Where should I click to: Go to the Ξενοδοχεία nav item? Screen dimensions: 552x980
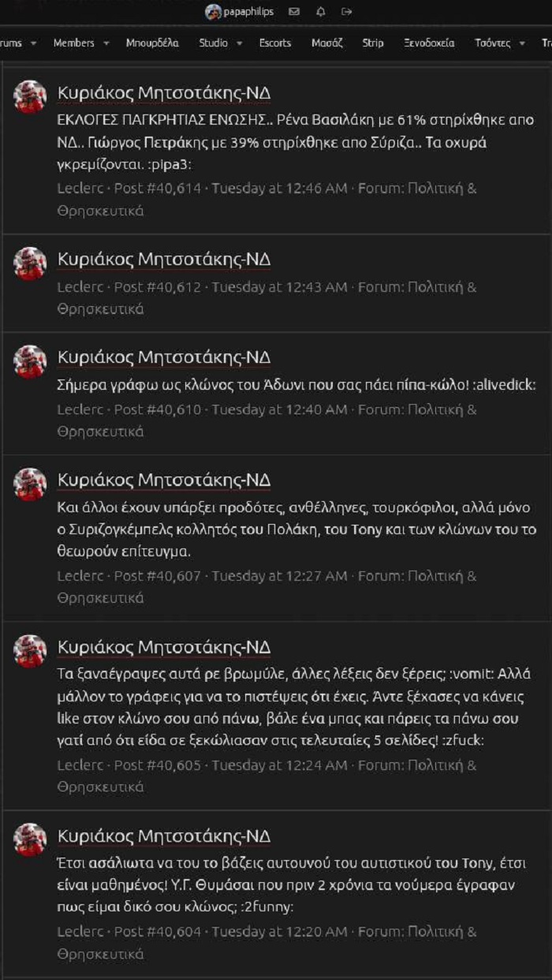[429, 43]
